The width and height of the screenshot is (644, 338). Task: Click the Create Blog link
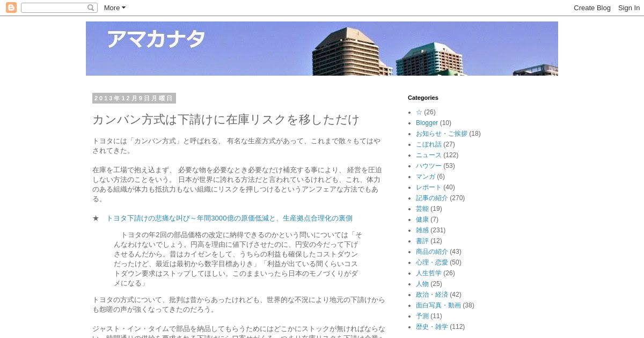click(592, 8)
